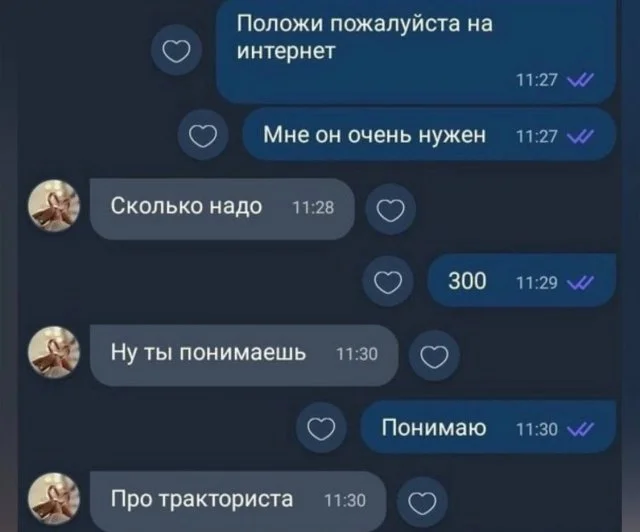Select the "Положи пожалуйста на интернет" bubble
Screen dimensions: 640x532
coord(416,51)
